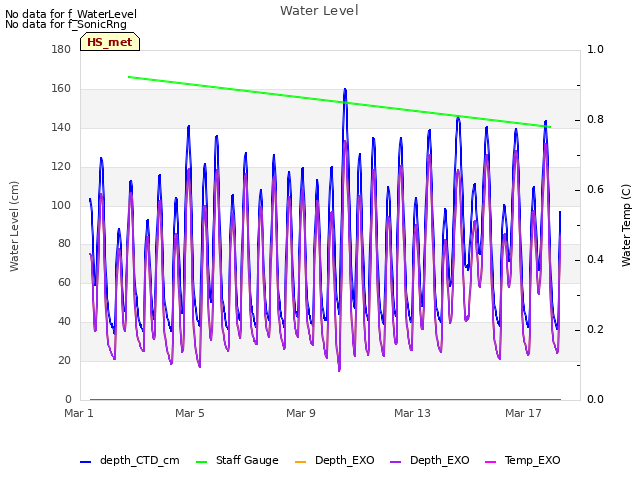640x480 pixels.
Task: Click the 'No data for f_WaterLevel' message
Action: [71, 14]
